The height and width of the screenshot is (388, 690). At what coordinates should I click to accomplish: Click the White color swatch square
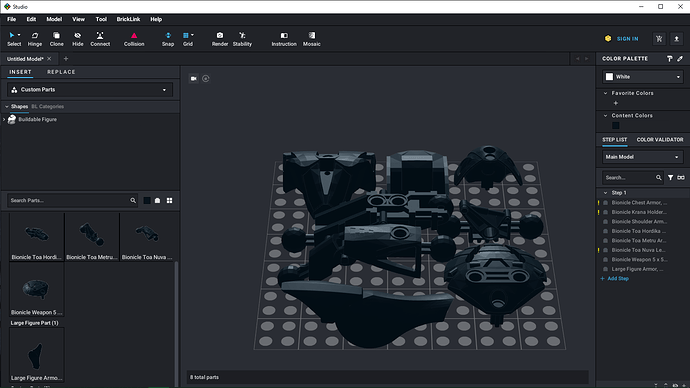pyautogui.click(x=609, y=77)
